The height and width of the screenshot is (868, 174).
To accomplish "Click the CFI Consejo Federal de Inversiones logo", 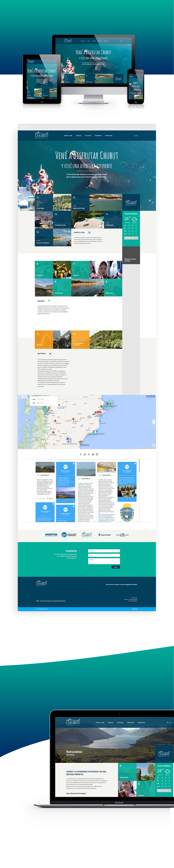I will (69, 535).
